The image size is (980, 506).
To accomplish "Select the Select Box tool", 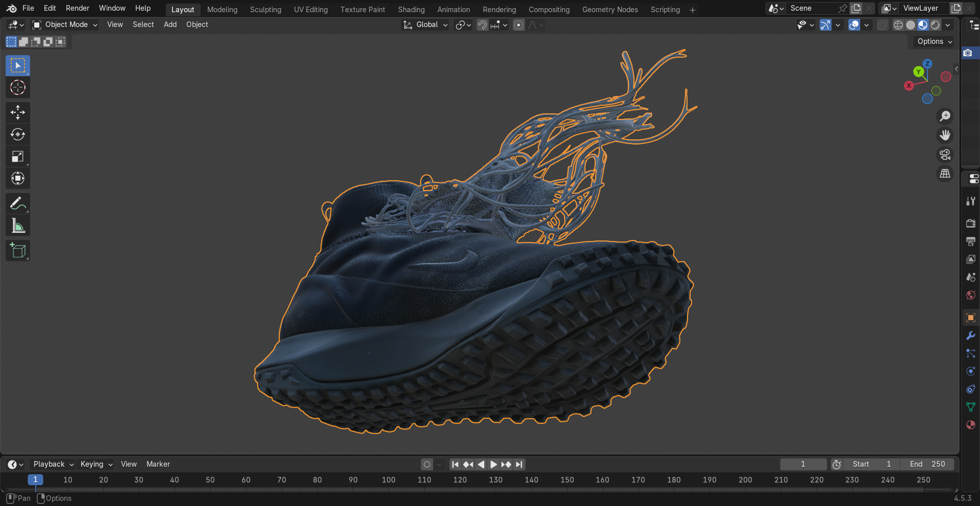I will (x=18, y=66).
